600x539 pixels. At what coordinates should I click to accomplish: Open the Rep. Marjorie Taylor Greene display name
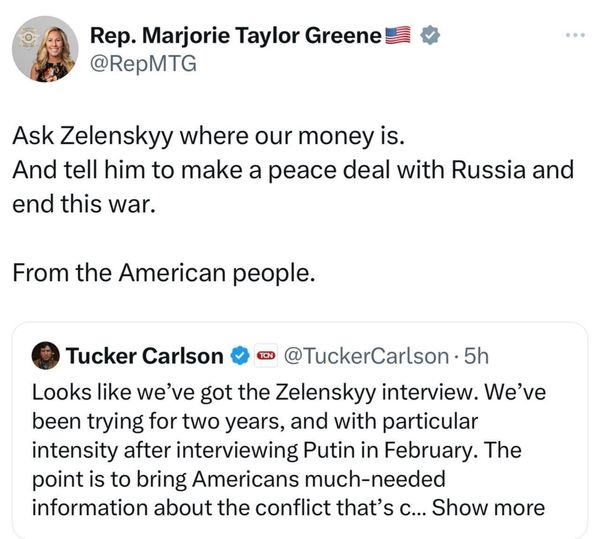pyautogui.click(x=236, y=36)
